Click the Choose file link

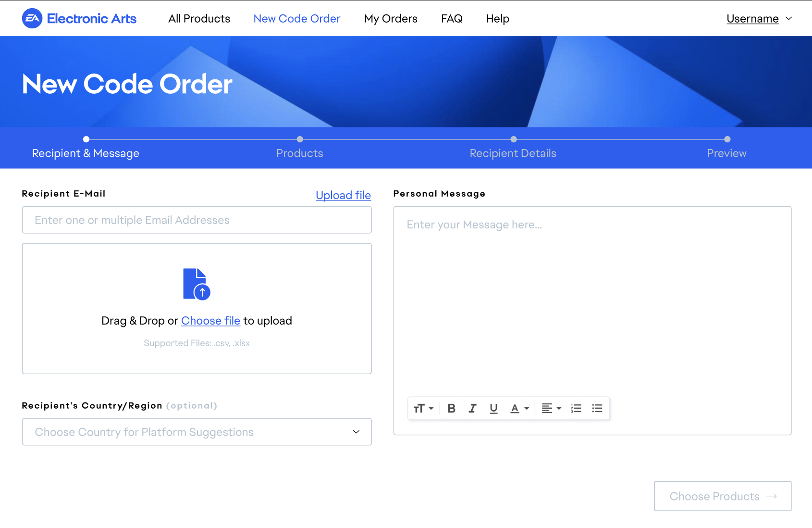pyautogui.click(x=210, y=321)
